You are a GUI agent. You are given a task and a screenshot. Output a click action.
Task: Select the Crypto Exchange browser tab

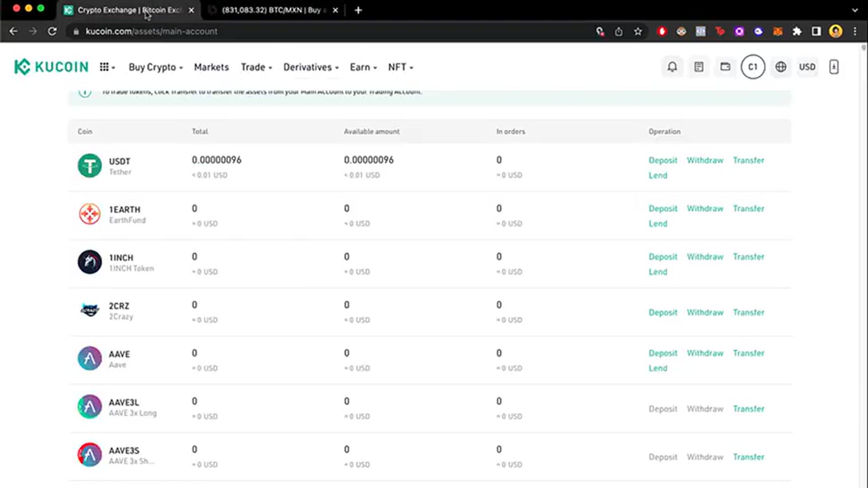point(129,10)
